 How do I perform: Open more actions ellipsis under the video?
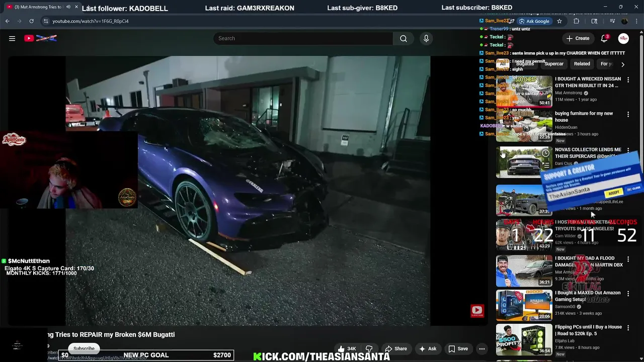pyautogui.click(x=481, y=348)
